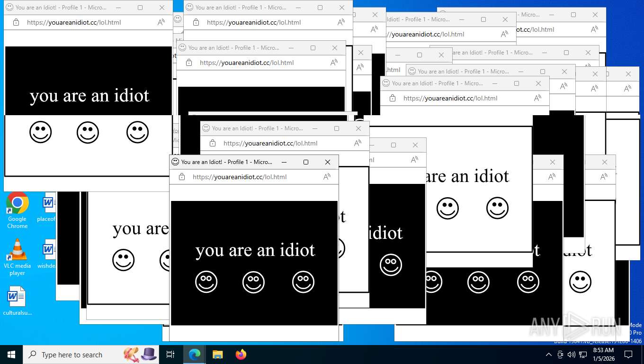This screenshot has height=364, width=644.
Task: Open the notification center icon
Action: click(628, 355)
